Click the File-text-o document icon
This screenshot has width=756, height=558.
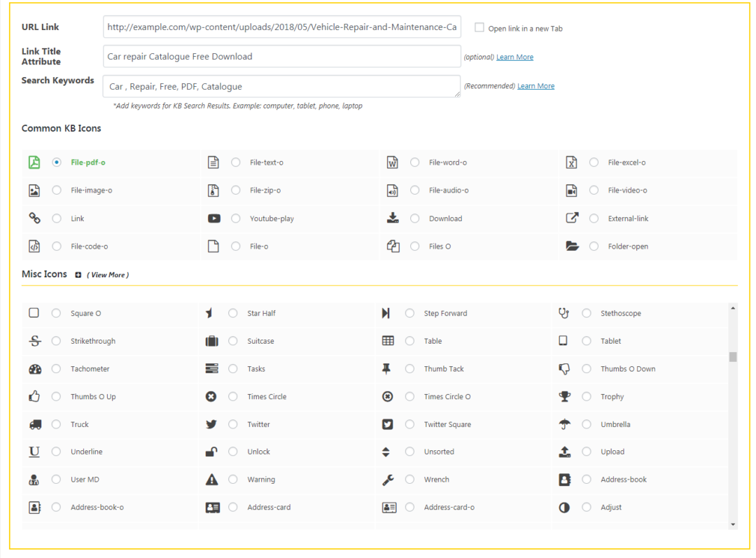213,162
